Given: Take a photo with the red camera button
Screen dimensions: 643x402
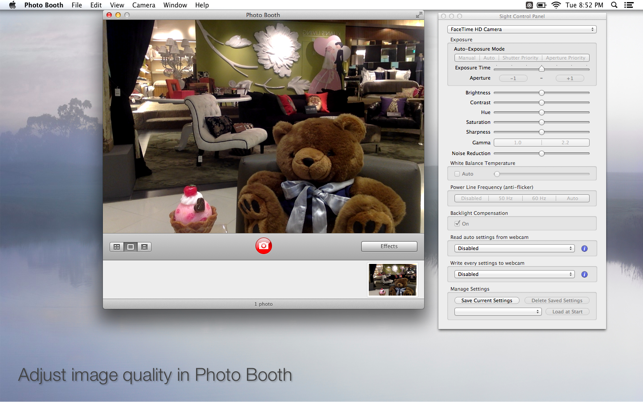Looking at the screenshot, I should point(263,246).
